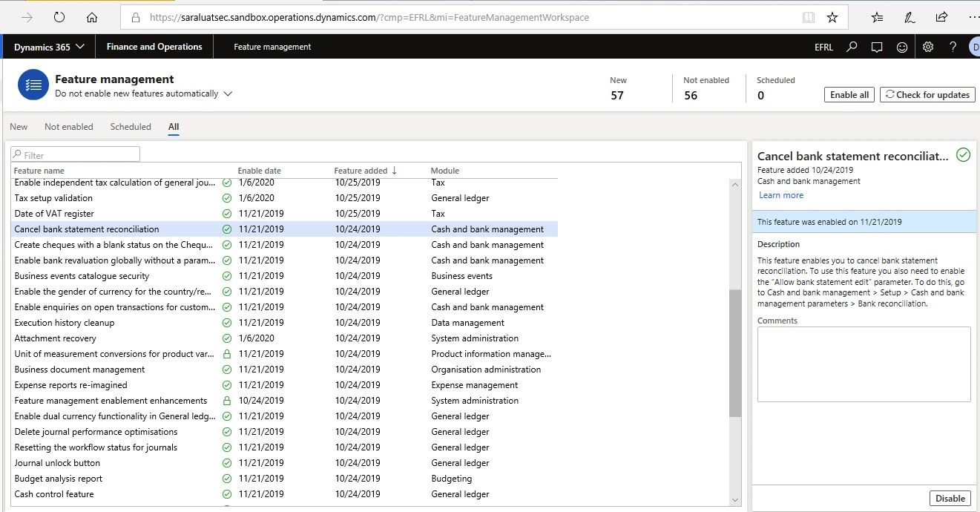
Task: Click in the Filter search box
Action: 76,154
